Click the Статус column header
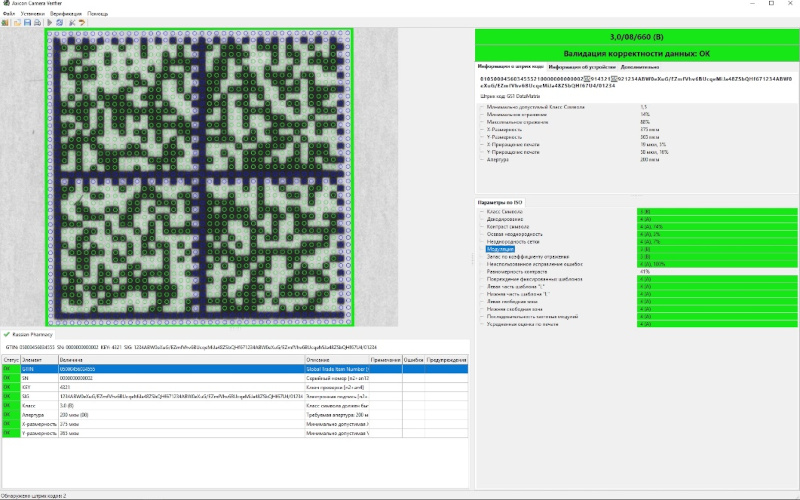Screen dimensions: 800x500 click(x=11, y=360)
